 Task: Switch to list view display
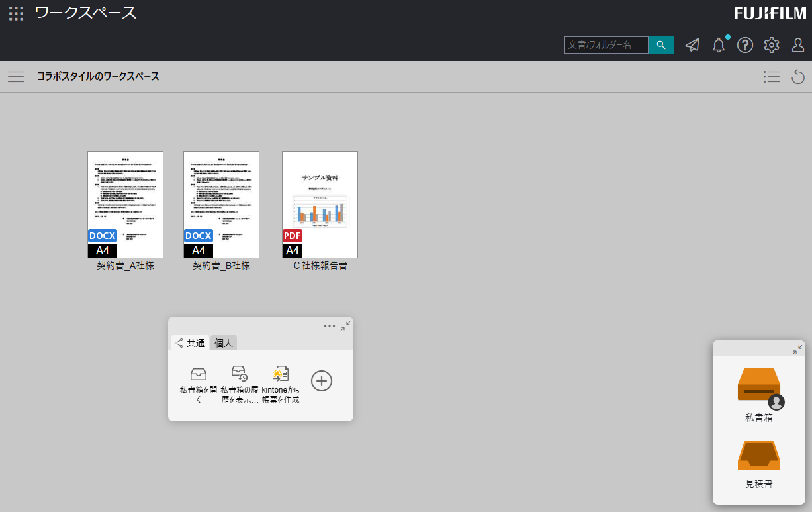[771, 77]
